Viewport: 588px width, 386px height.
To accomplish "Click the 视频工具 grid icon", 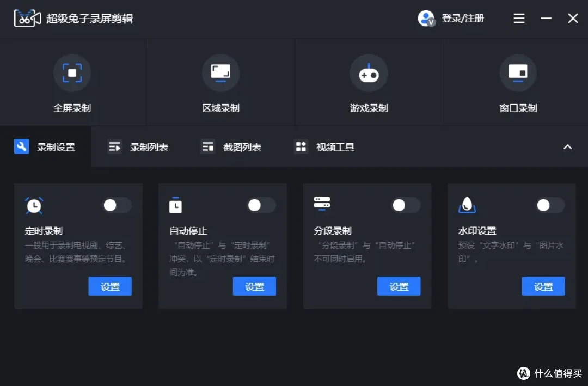I will (301, 146).
